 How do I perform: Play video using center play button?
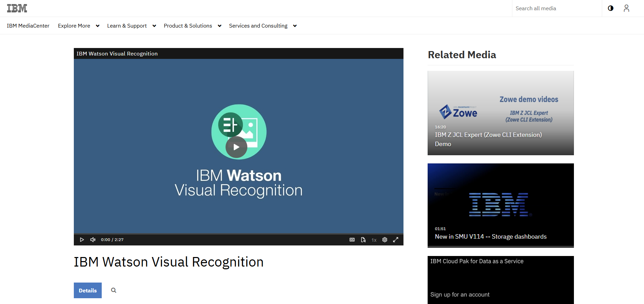[236, 147]
